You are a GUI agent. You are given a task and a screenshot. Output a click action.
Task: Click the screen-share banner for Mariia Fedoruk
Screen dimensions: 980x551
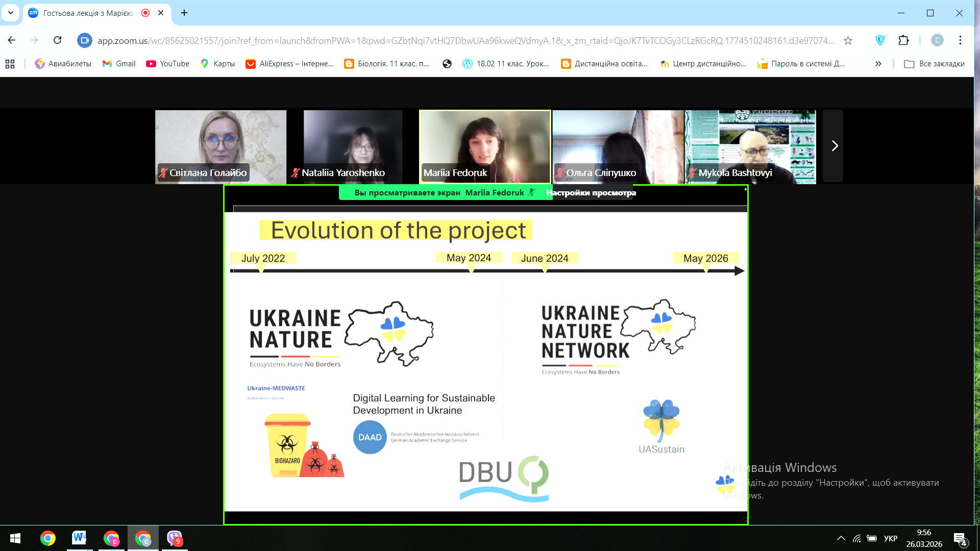click(x=445, y=193)
